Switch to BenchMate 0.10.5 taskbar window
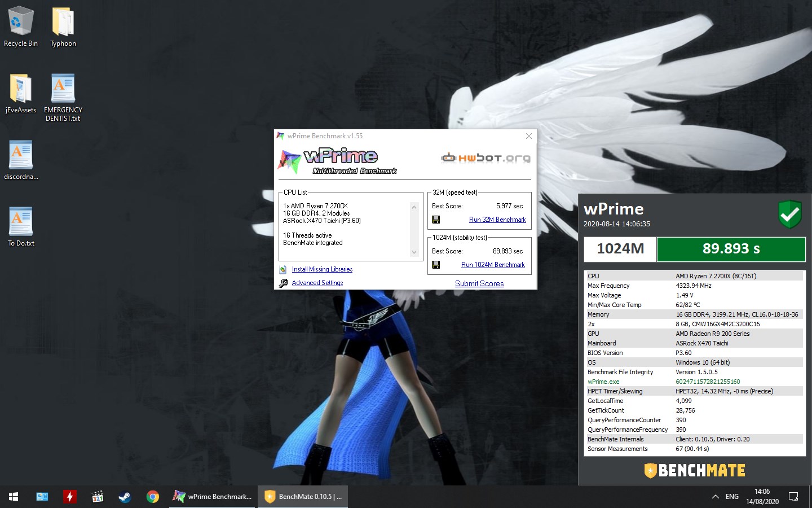 [x=303, y=497]
